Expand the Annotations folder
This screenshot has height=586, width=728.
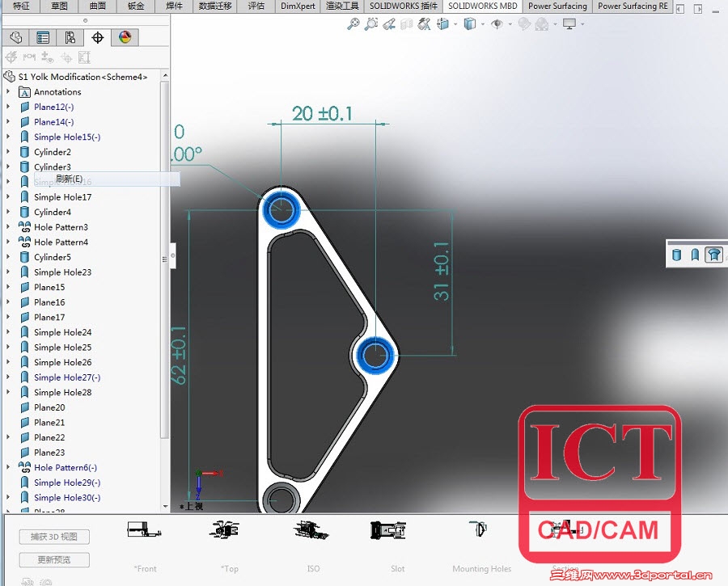(x=8, y=92)
